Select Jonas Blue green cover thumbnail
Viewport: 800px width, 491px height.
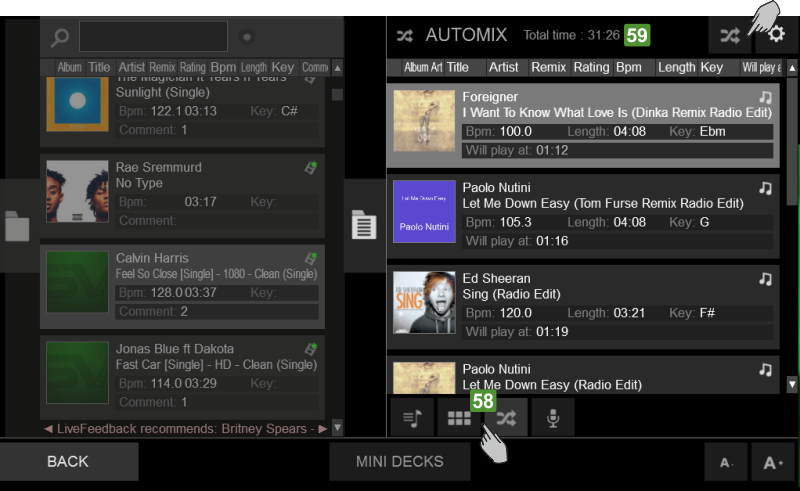(x=78, y=373)
